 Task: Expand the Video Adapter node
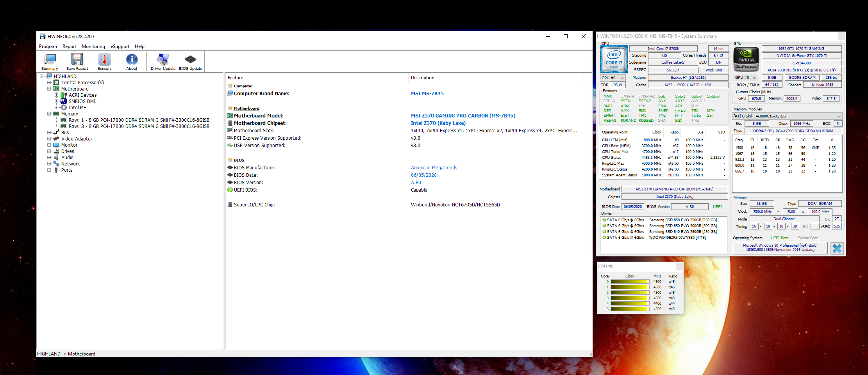(x=49, y=139)
